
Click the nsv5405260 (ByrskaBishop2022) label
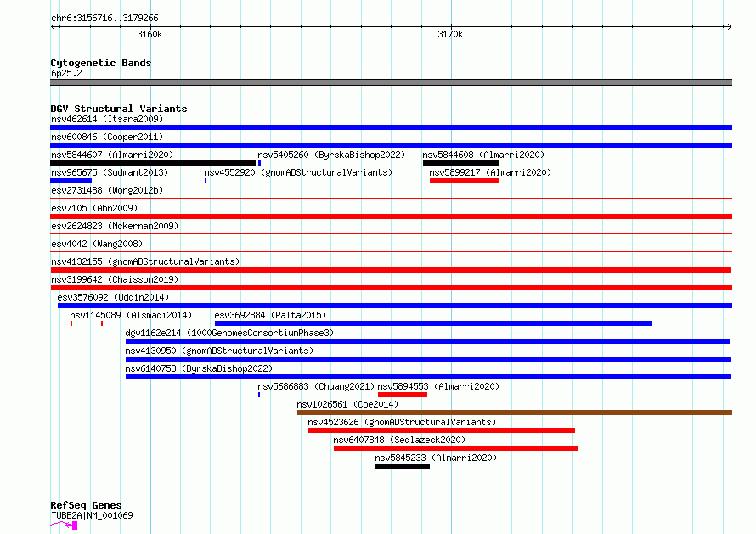331,155
